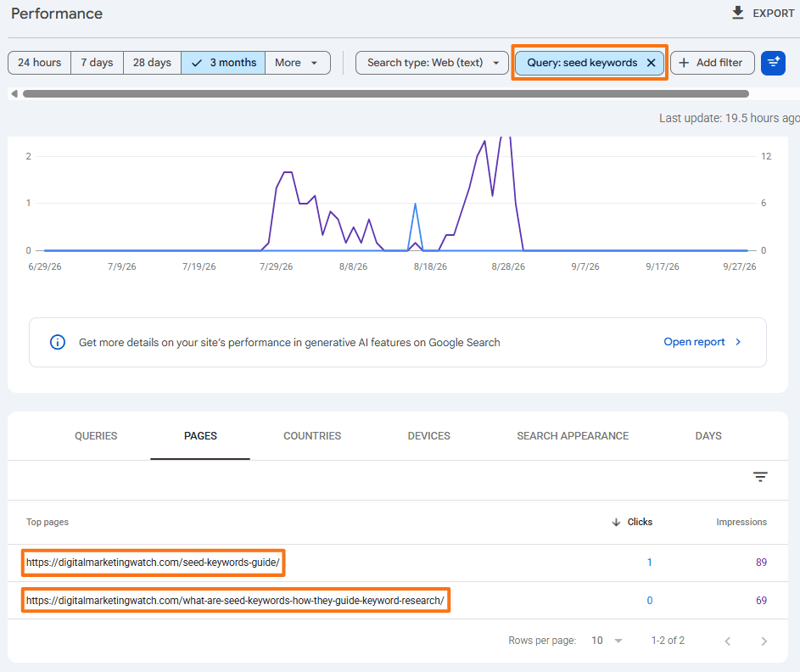The image size is (800, 672).
Task: Open report link for generative AI features
Action: coord(694,342)
